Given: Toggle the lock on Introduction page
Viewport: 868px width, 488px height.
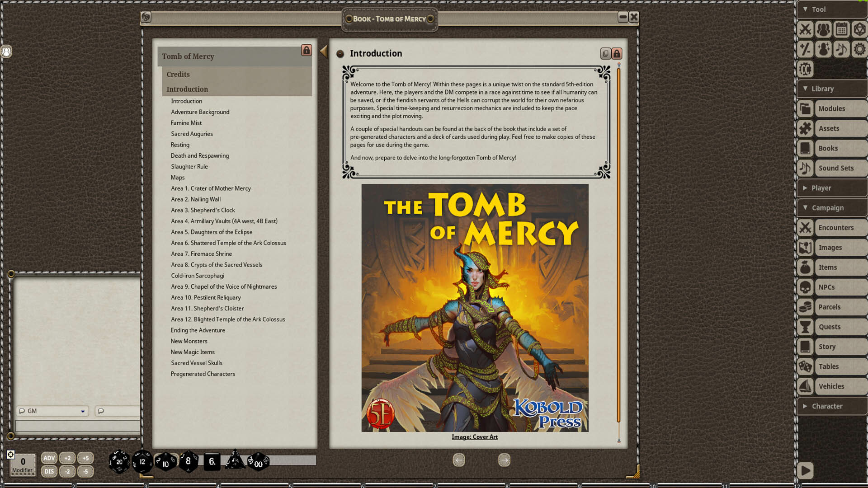Looking at the screenshot, I should 617,53.
